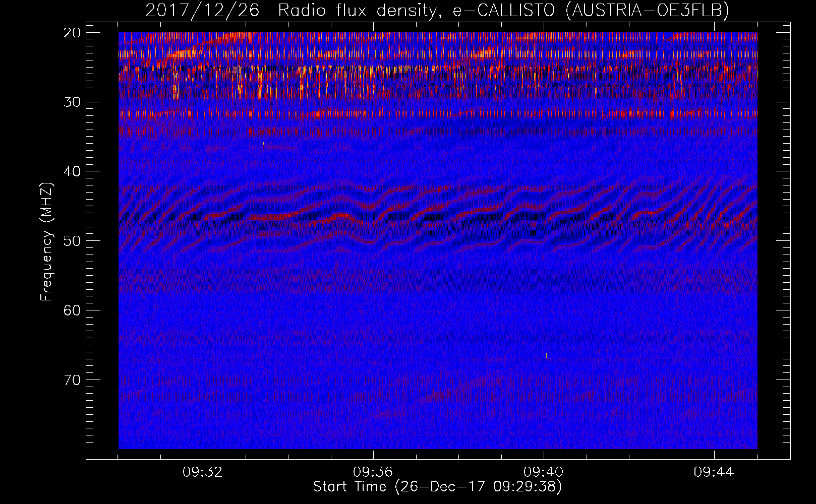Click the 20 frequency tick label
The height and width of the screenshot is (504, 816).
click(73, 33)
